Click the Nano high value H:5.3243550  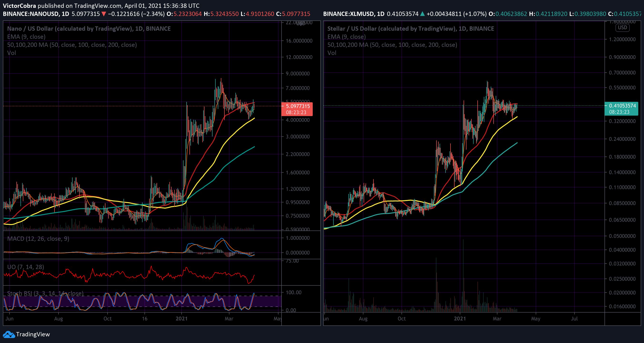(x=221, y=14)
